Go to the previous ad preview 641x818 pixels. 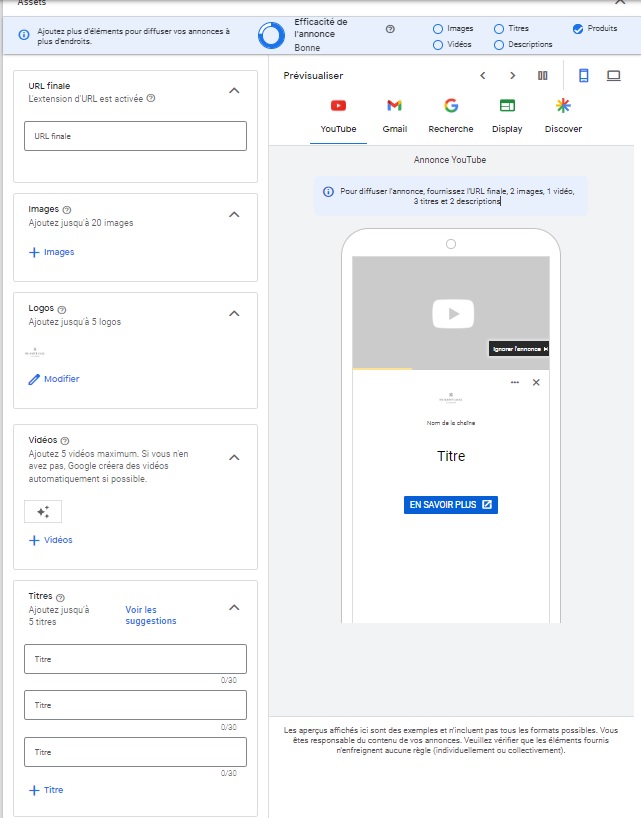click(483, 76)
